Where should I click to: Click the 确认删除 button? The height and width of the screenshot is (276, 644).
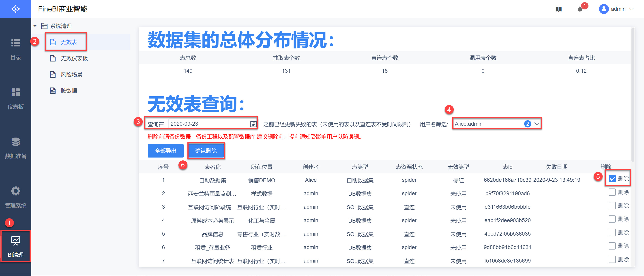click(x=206, y=151)
